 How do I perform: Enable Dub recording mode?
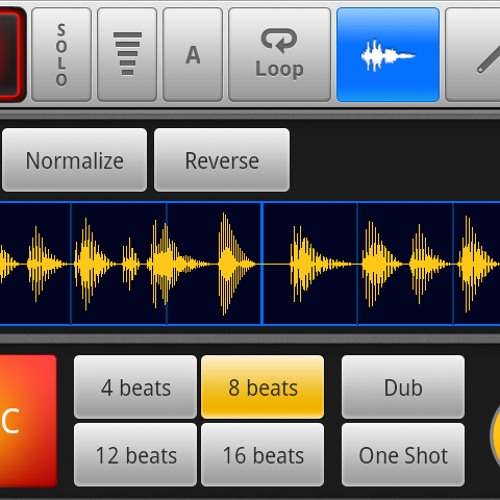click(x=403, y=387)
